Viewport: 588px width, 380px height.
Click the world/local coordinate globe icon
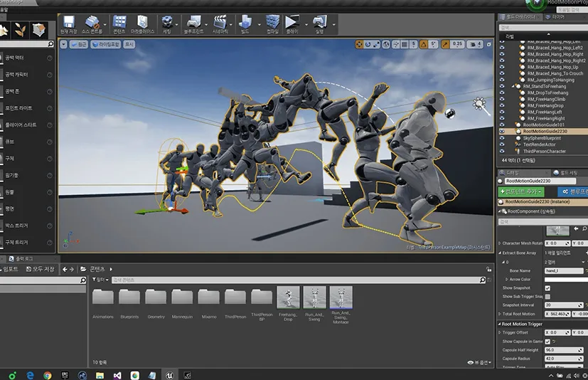[386, 44]
